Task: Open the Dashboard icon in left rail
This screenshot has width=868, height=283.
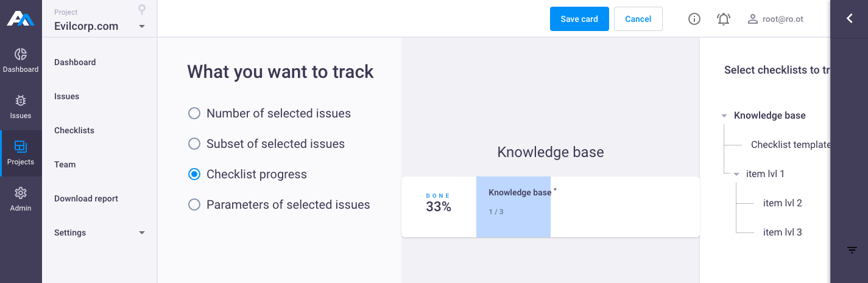Action: click(x=21, y=55)
